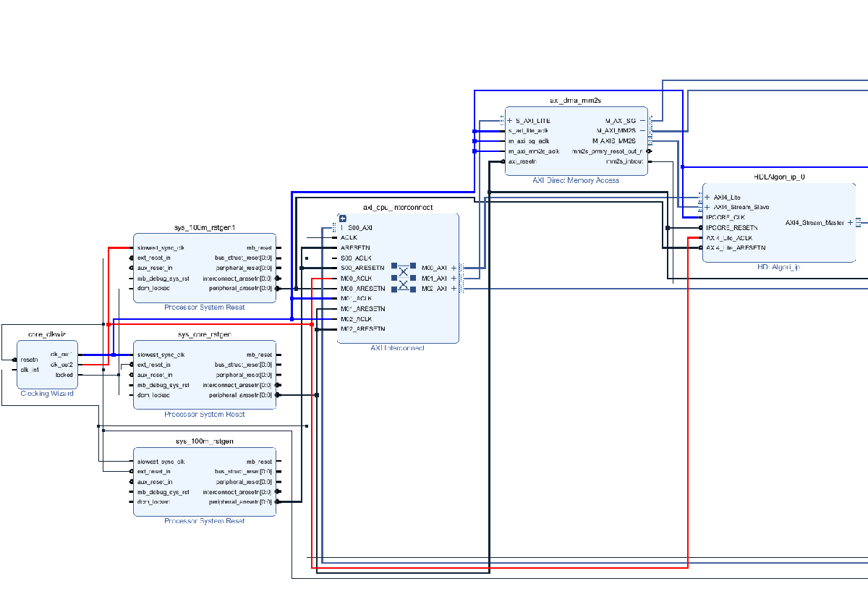868x589 pixels.
Task: Expand the M01_AXI interface pin
Action: point(454,279)
